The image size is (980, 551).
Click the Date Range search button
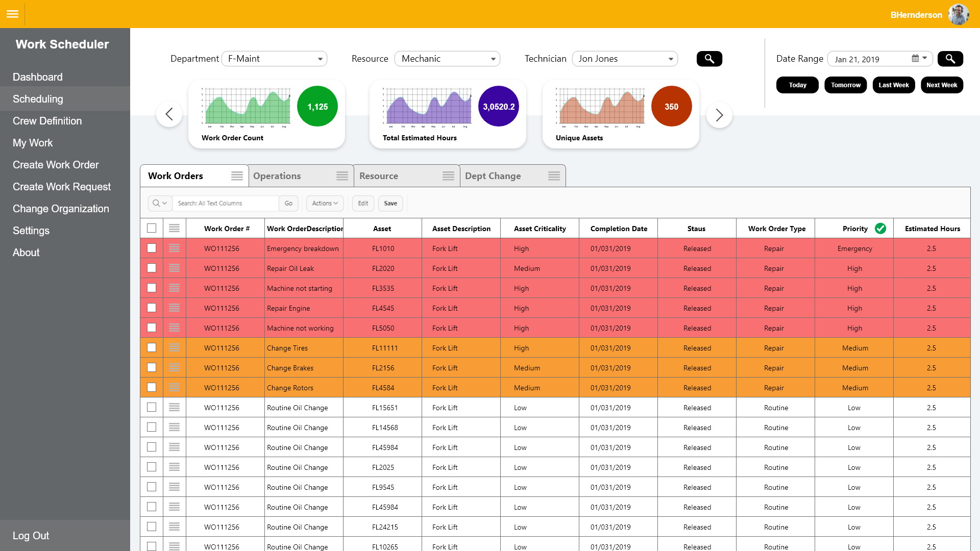950,59
